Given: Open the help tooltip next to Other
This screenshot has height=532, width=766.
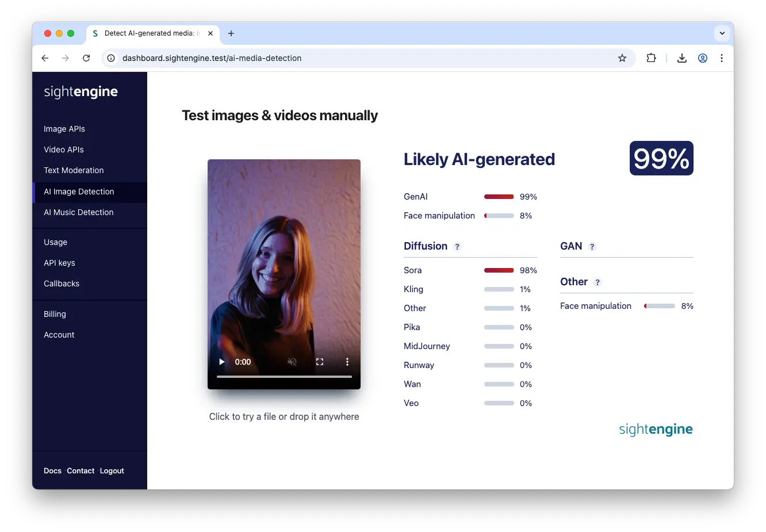Looking at the screenshot, I should coord(598,282).
